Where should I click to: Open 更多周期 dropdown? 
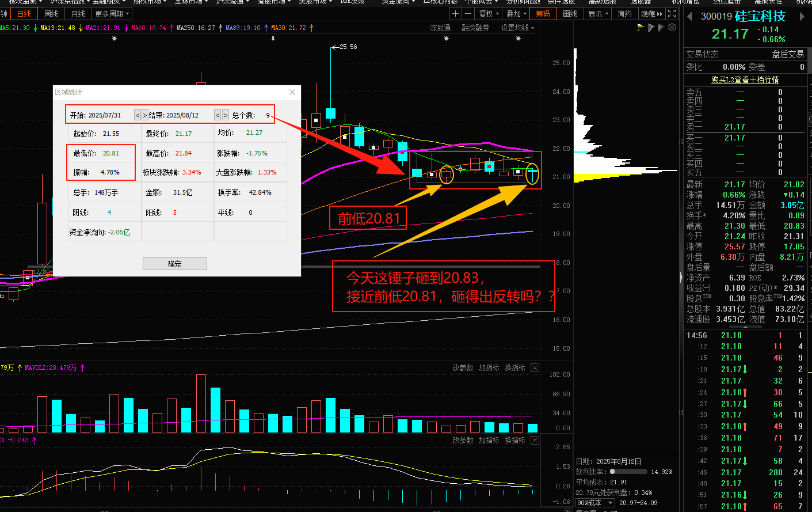coord(112,14)
